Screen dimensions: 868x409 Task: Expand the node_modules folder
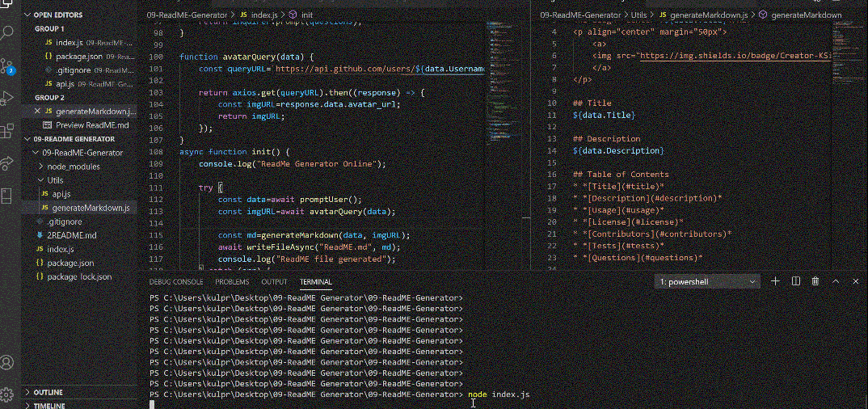(79, 167)
